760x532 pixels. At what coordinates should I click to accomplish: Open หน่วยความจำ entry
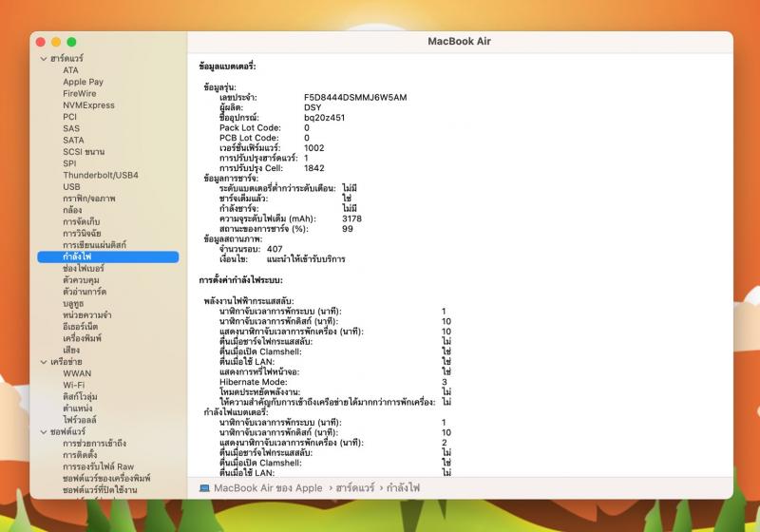pyautogui.click(x=87, y=315)
